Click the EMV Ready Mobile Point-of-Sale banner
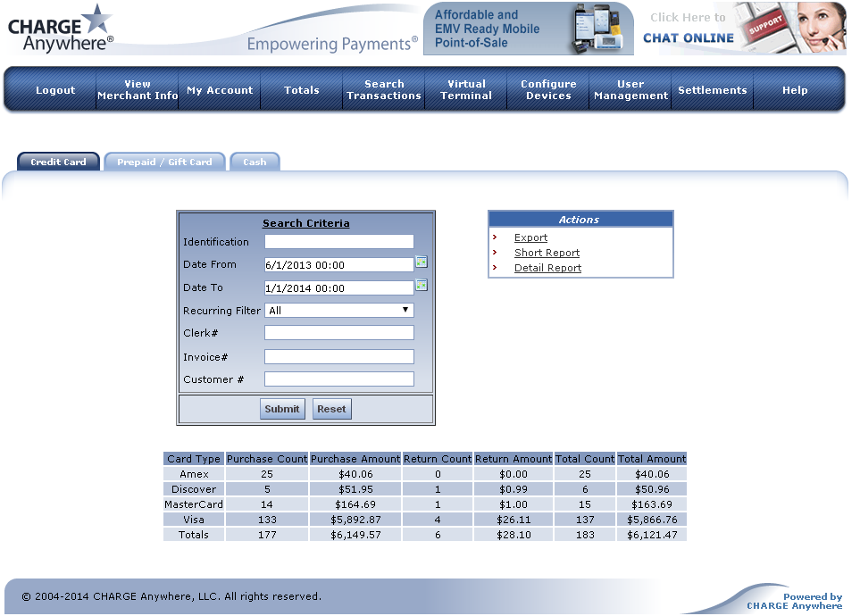 [x=528, y=29]
